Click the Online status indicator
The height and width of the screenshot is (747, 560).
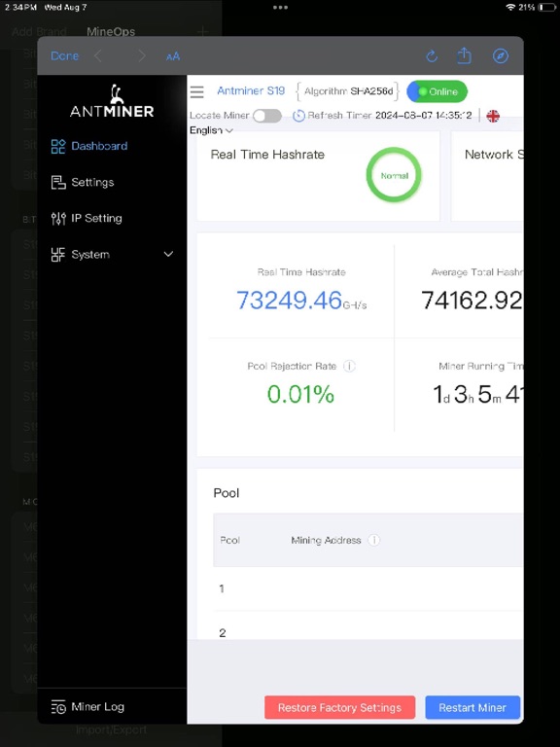[x=437, y=91]
